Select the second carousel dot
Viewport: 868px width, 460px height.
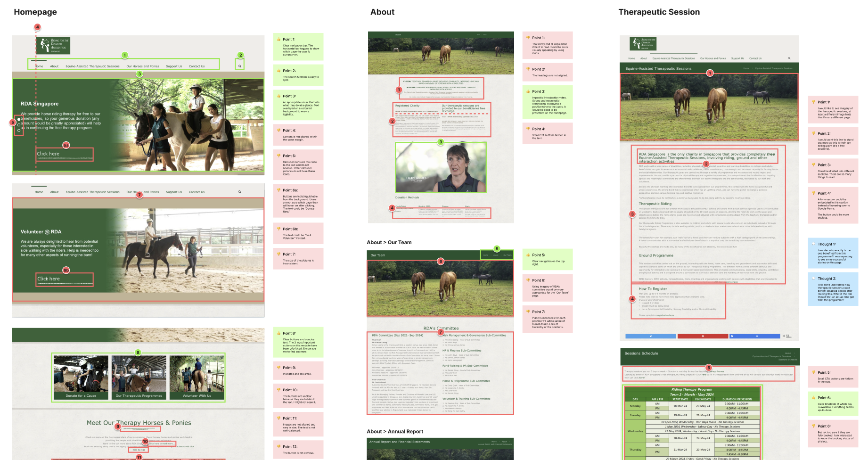(19, 125)
